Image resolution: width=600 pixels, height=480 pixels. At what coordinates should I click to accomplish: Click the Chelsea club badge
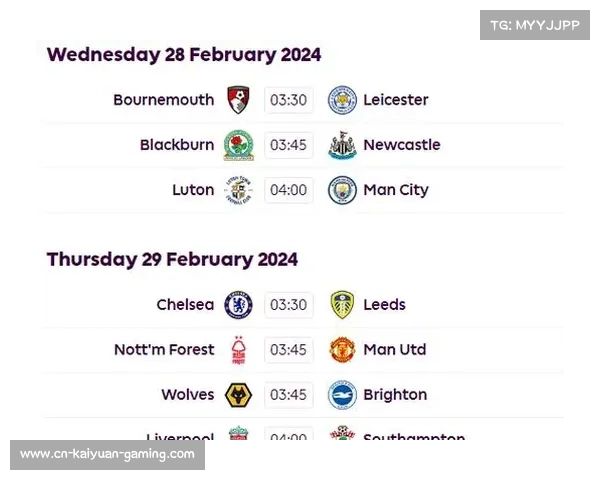(x=238, y=305)
